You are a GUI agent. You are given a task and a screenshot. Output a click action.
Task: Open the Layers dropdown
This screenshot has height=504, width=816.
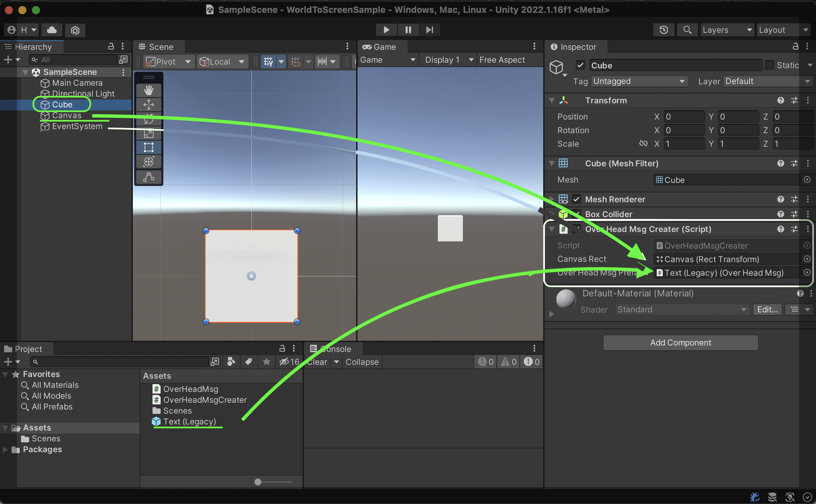727,30
